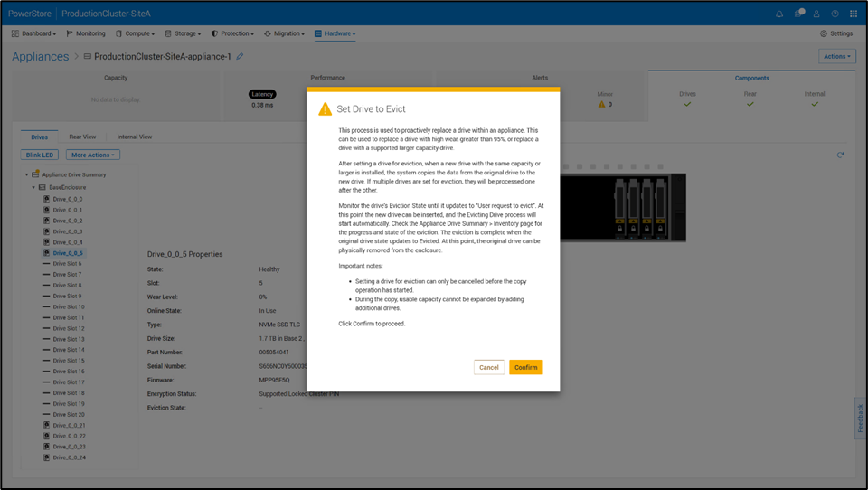Collapse the Appliance Drive Summary tree
This screenshot has height=490, width=868.
tap(27, 174)
